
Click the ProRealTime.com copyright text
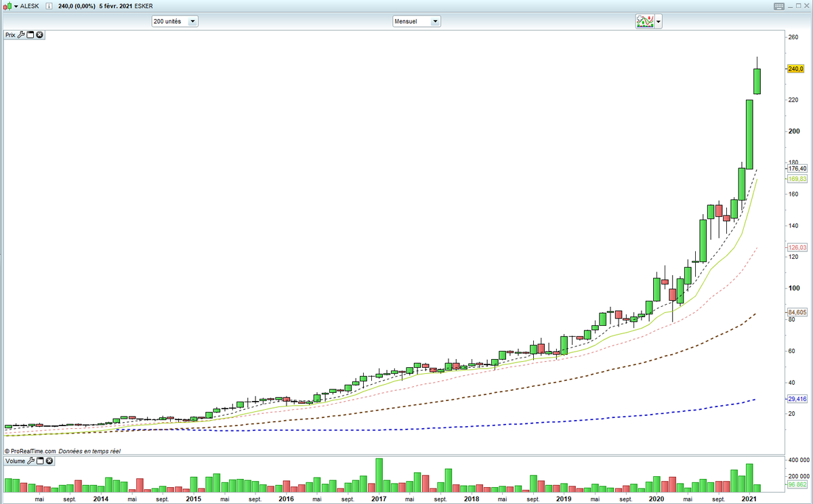[x=30, y=450]
